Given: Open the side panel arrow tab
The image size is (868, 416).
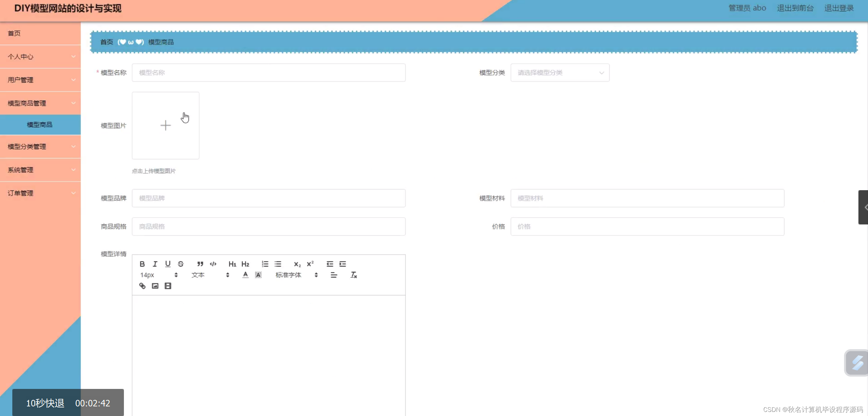Looking at the screenshot, I should pyautogui.click(x=864, y=207).
